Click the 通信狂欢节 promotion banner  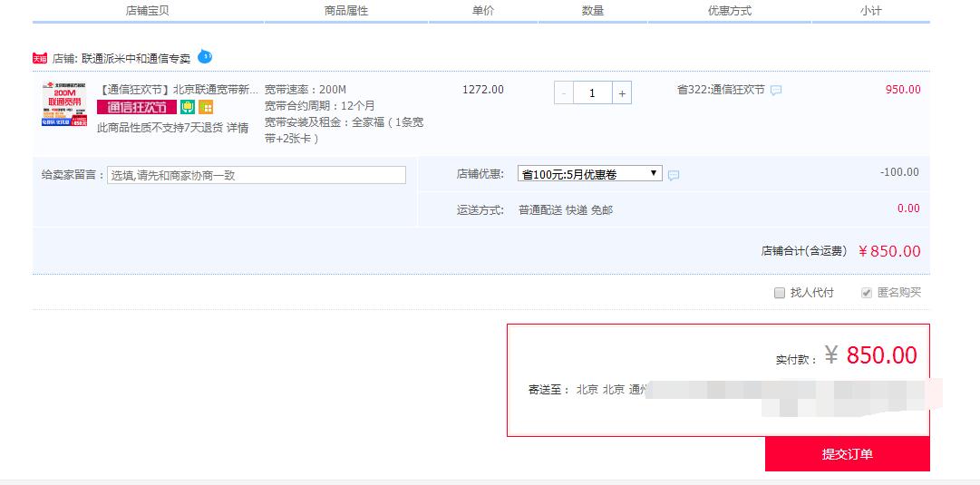137,107
